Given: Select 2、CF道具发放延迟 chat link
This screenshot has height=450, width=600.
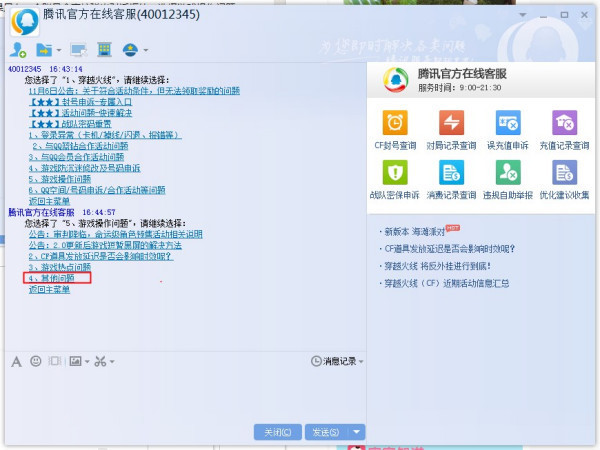Looking at the screenshot, I should (101, 256).
